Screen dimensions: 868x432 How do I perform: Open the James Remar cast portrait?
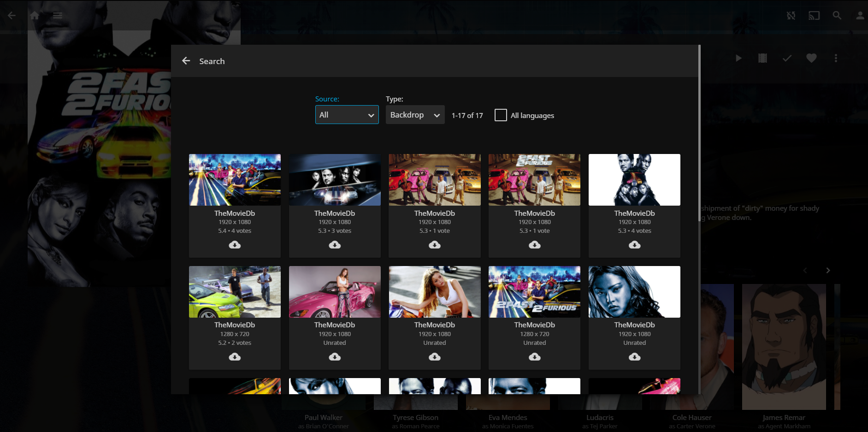pyautogui.click(x=784, y=347)
